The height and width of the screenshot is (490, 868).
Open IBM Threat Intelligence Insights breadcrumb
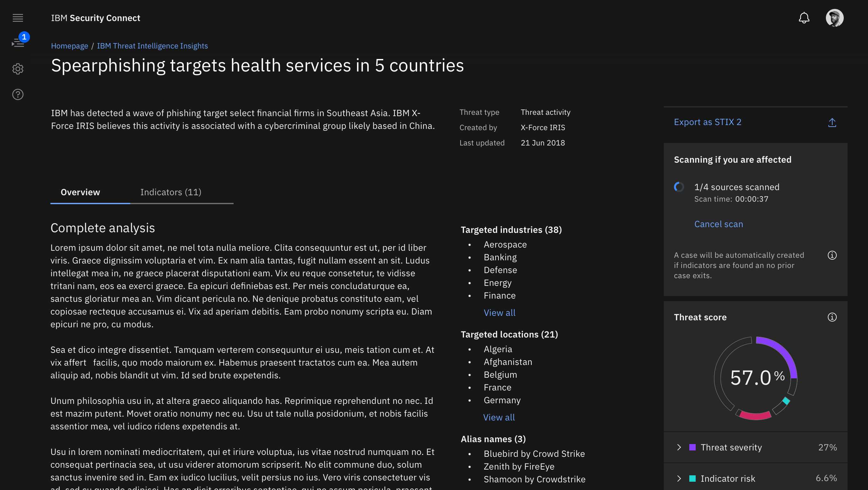point(152,46)
